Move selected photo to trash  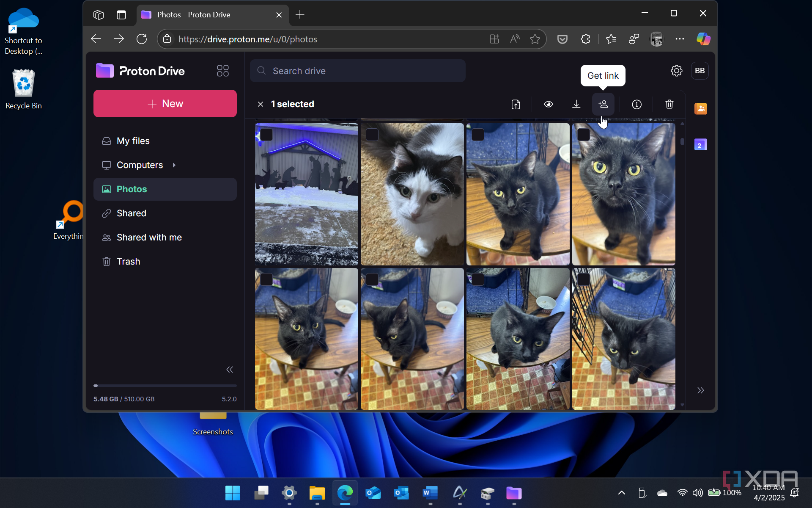(x=669, y=104)
